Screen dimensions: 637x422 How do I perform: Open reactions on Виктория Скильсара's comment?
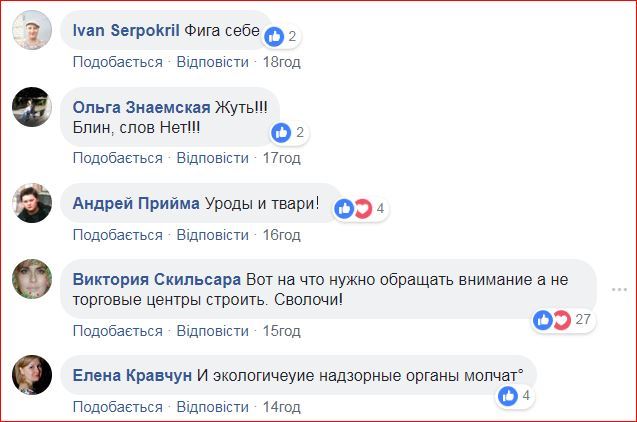(x=551, y=319)
